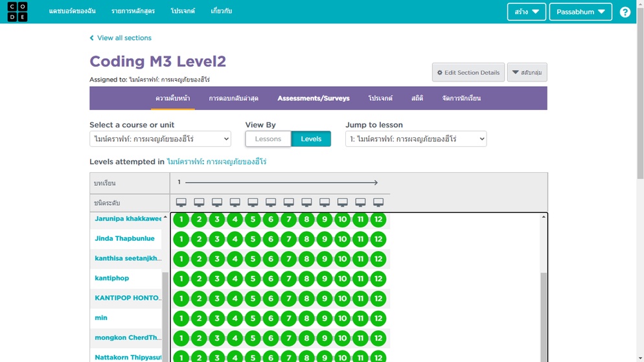Open the โปรเจกต์ tab in the purple bar
Screen dimensions: 644x362
380,98
